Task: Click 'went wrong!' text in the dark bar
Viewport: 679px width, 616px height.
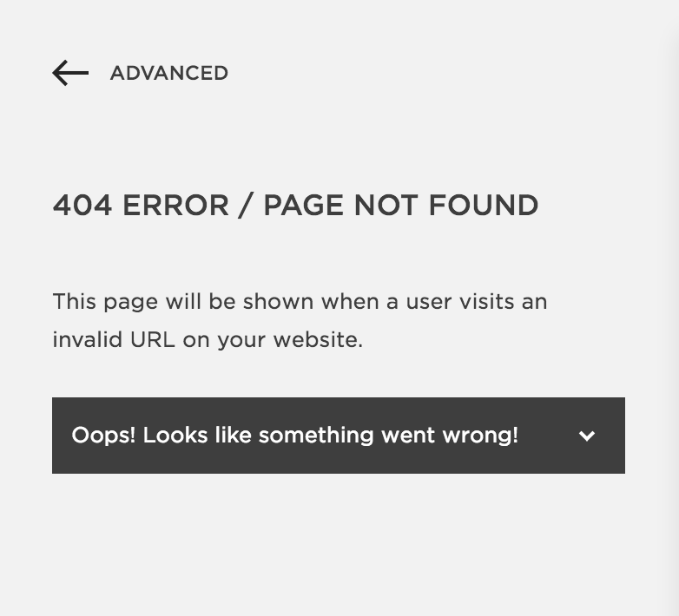Action: coord(450,436)
